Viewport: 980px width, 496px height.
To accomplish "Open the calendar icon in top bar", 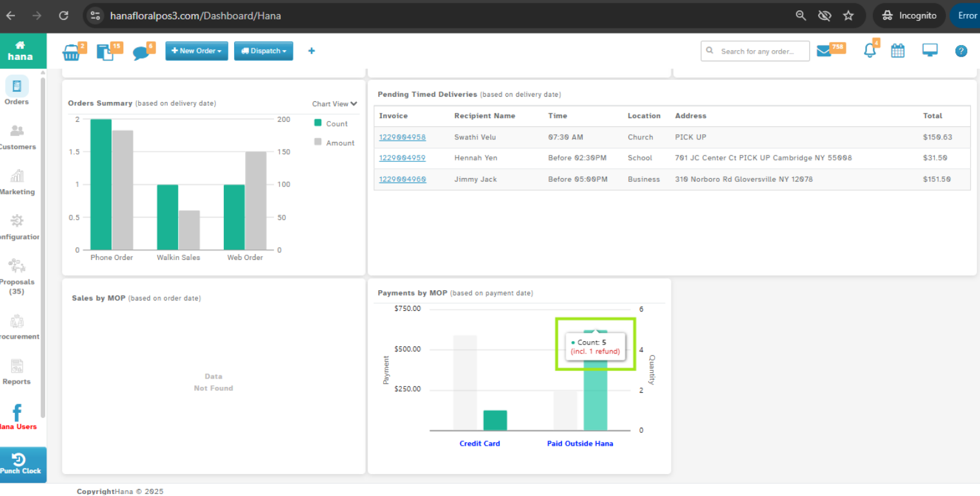I will click(897, 51).
